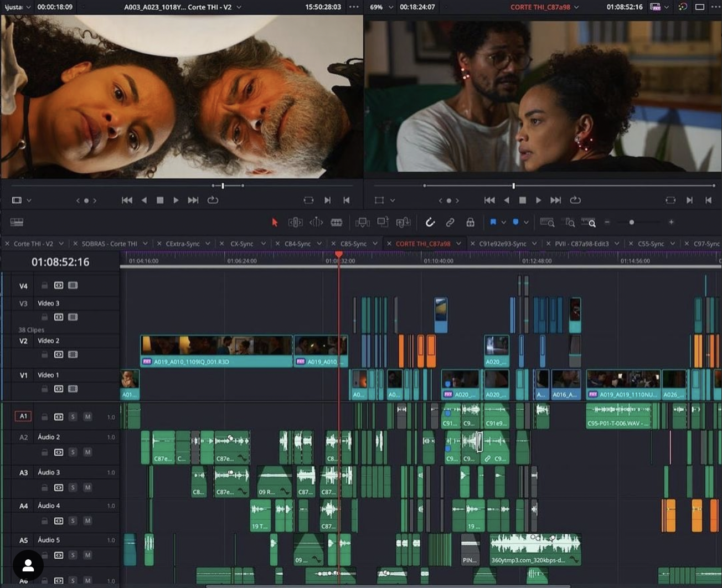
Task: Lock the Vídeo 2 track
Action: click(x=44, y=354)
